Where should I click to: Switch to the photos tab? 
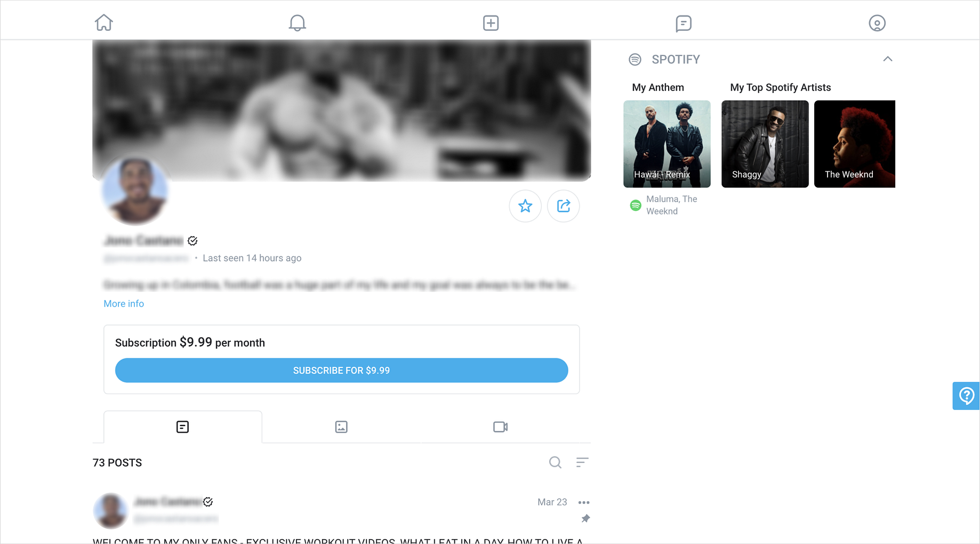(341, 427)
